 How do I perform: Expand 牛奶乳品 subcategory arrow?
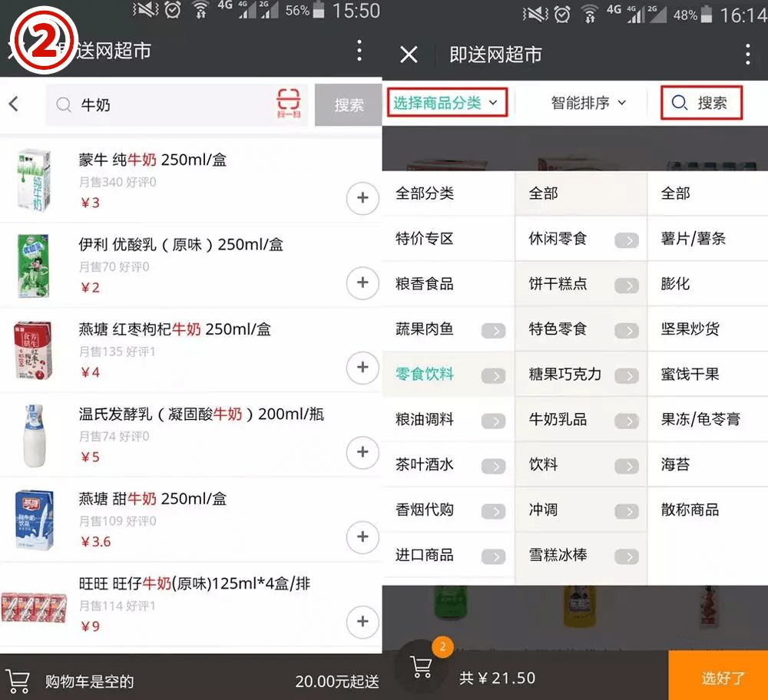(627, 421)
